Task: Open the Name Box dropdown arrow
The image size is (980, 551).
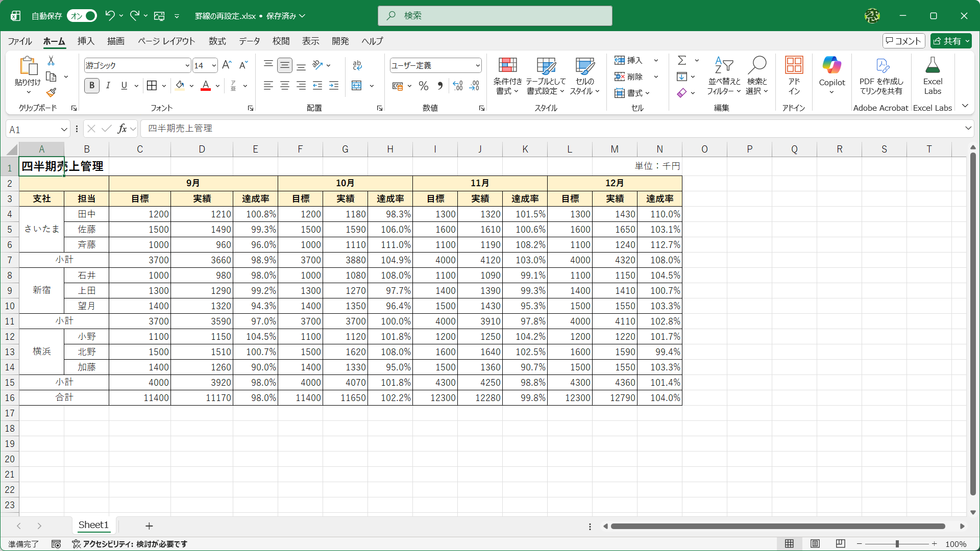Action: coord(64,130)
